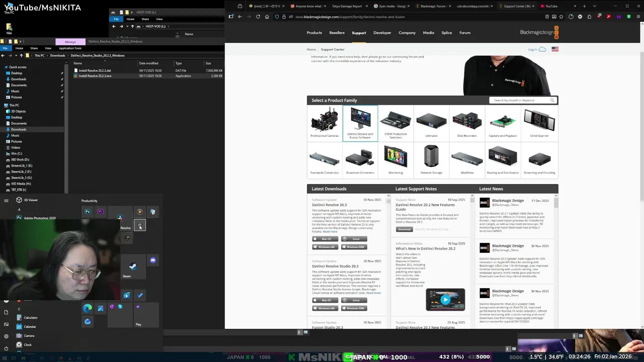644x362 pixels.
Task: Select Network Storage product family
Action: pos(431,160)
